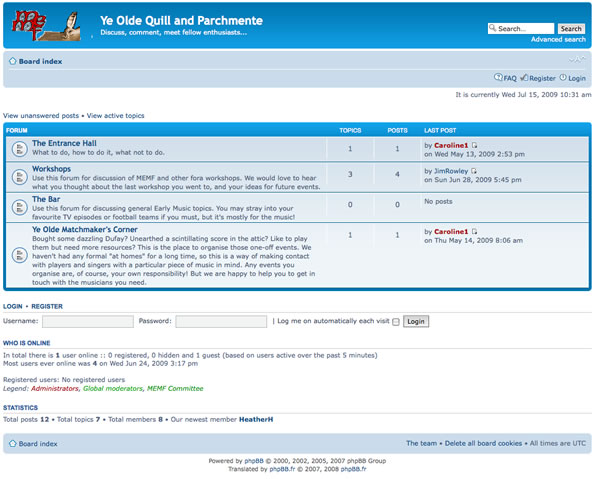Click the Workshops forum icon
The height and width of the screenshot is (479, 600).
click(20, 177)
